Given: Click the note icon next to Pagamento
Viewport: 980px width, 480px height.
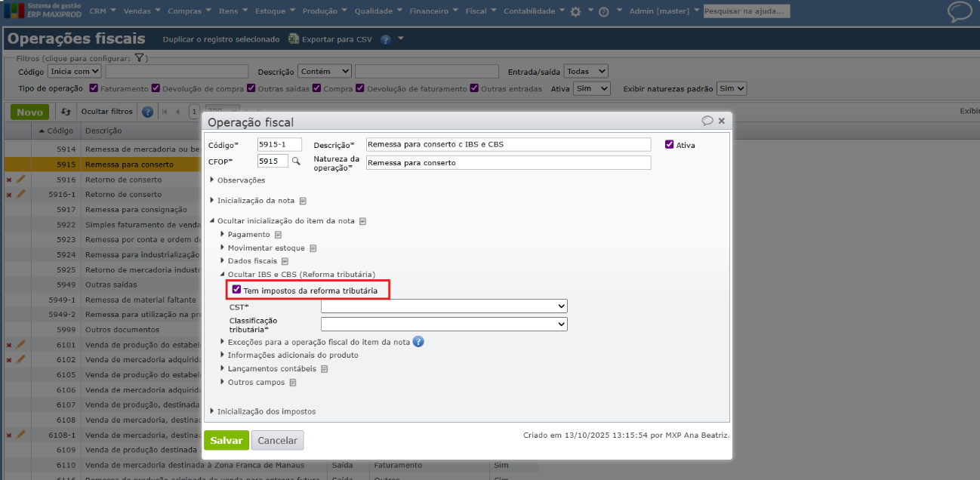Looking at the screenshot, I should pyautogui.click(x=278, y=235).
